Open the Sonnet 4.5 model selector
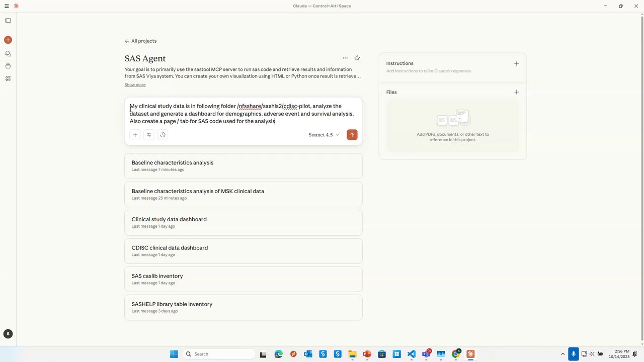This screenshot has height=362, width=644. (x=324, y=135)
